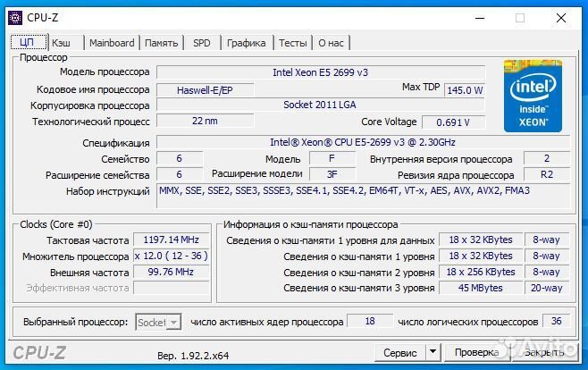Click the Семейство value '6'
Screen dimensions: 588x370
[180, 158]
